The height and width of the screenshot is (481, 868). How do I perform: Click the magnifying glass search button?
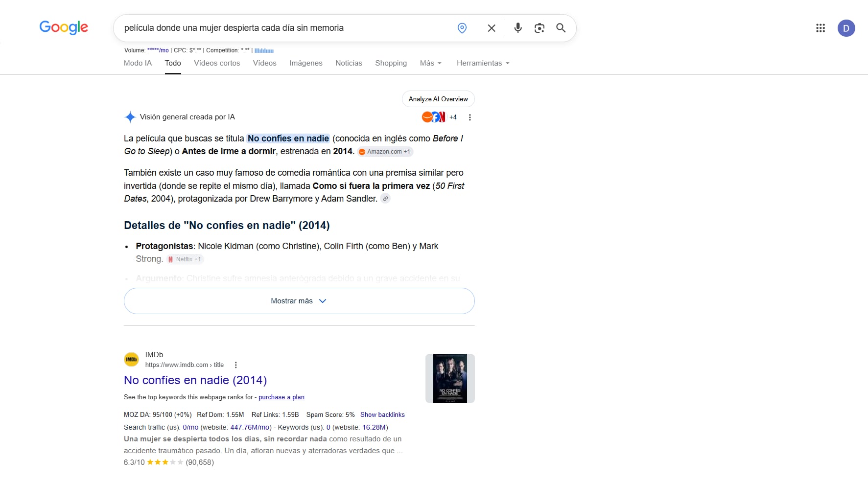point(561,28)
